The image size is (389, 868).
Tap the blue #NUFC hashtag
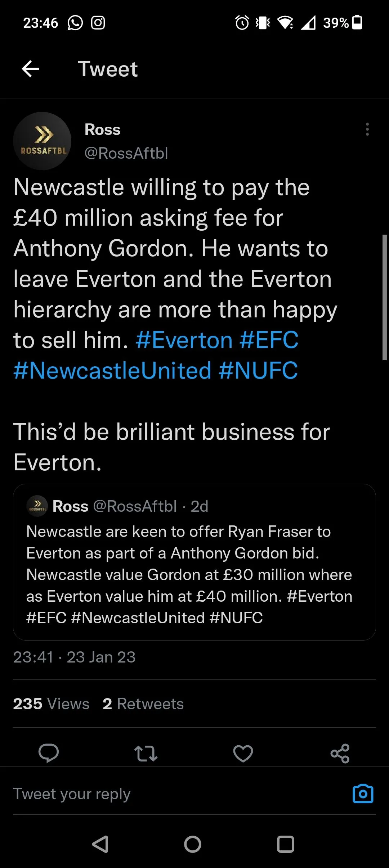pos(258,371)
